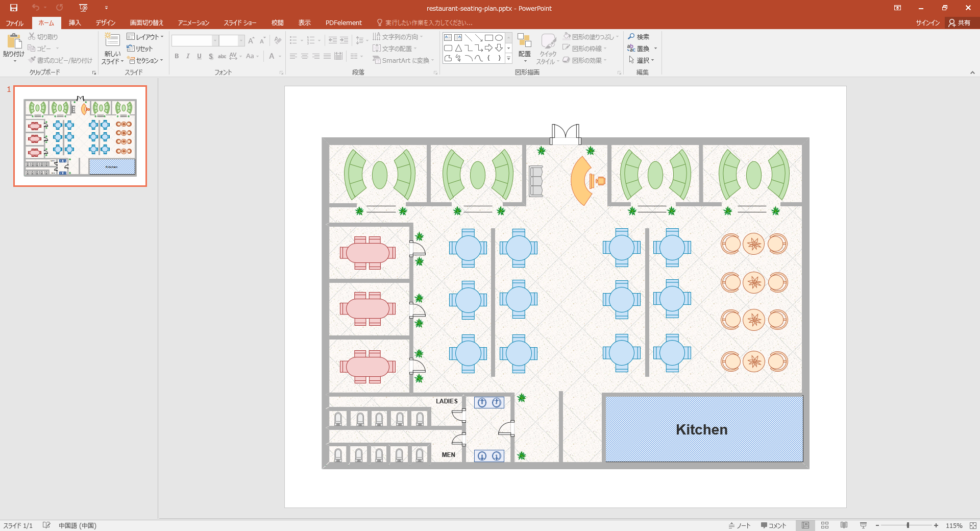
Task: Click the Undo arrow icon
Action: 35,8
